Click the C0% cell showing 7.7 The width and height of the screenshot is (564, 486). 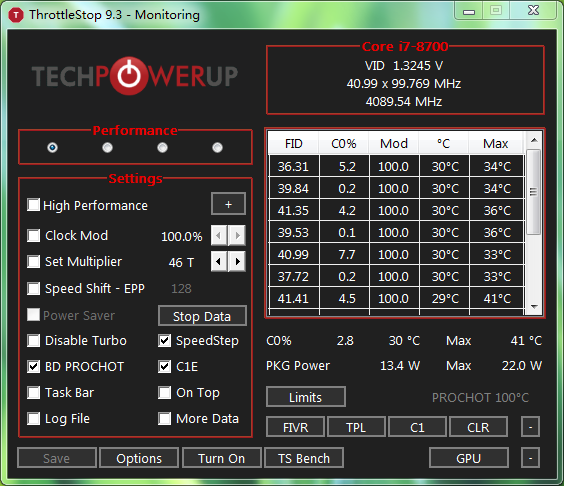345,254
